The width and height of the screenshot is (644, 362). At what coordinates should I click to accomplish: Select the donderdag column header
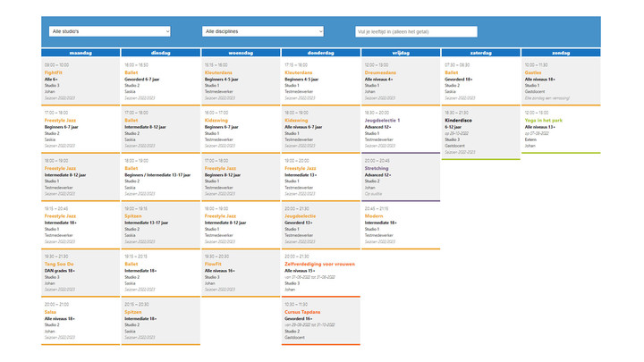[x=321, y=53]
